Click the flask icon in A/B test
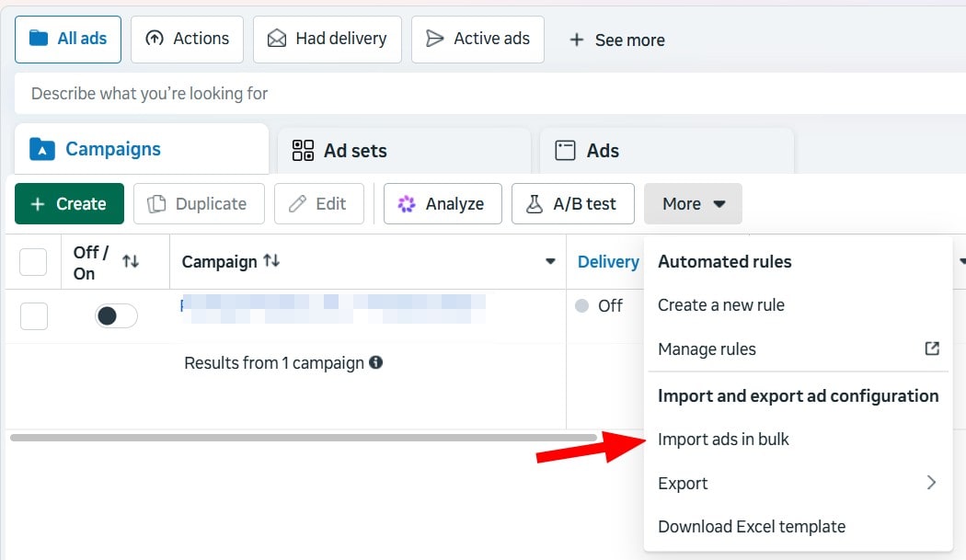 [x=535, y=204]
